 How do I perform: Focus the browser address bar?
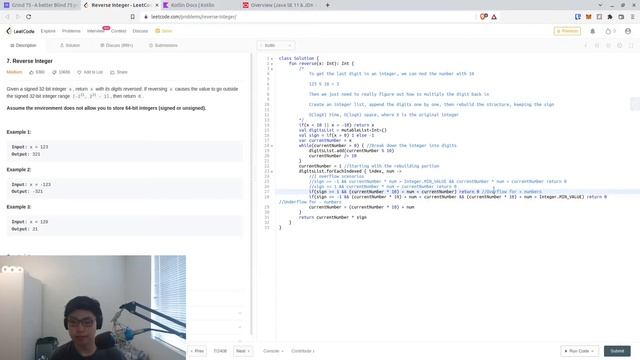[x=310, y=17]
